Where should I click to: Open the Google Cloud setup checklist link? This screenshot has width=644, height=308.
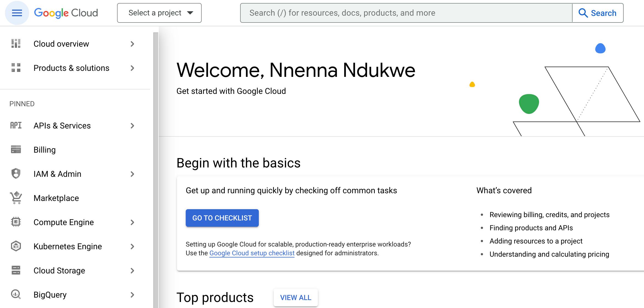252,253
